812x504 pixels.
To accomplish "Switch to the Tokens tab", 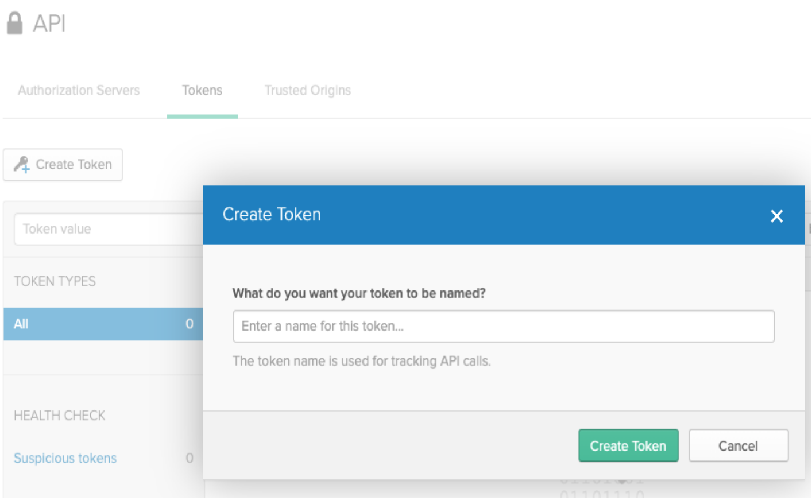I will pos(202,90).
